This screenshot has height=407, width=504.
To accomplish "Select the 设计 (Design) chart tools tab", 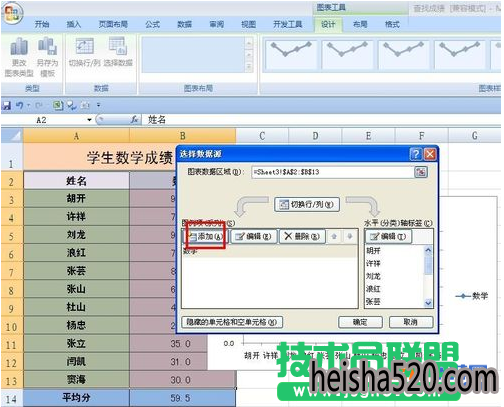I will [328, 24].
